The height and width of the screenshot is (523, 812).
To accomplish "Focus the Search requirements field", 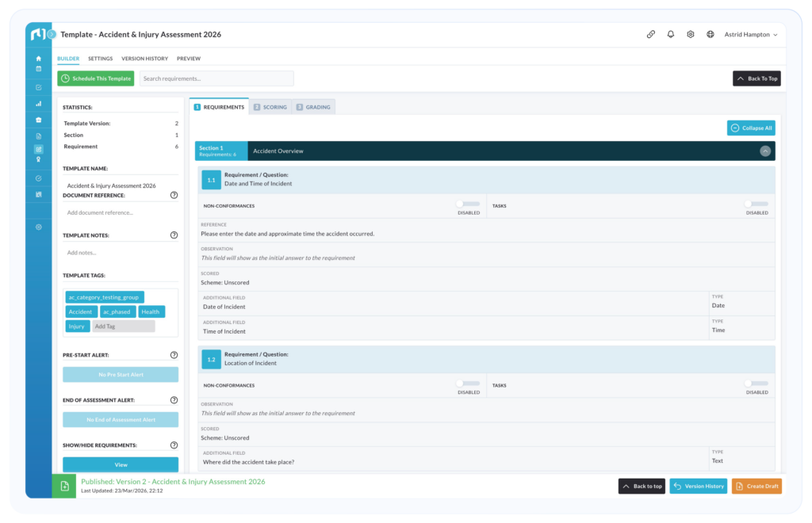I will [x=216, y=78].
